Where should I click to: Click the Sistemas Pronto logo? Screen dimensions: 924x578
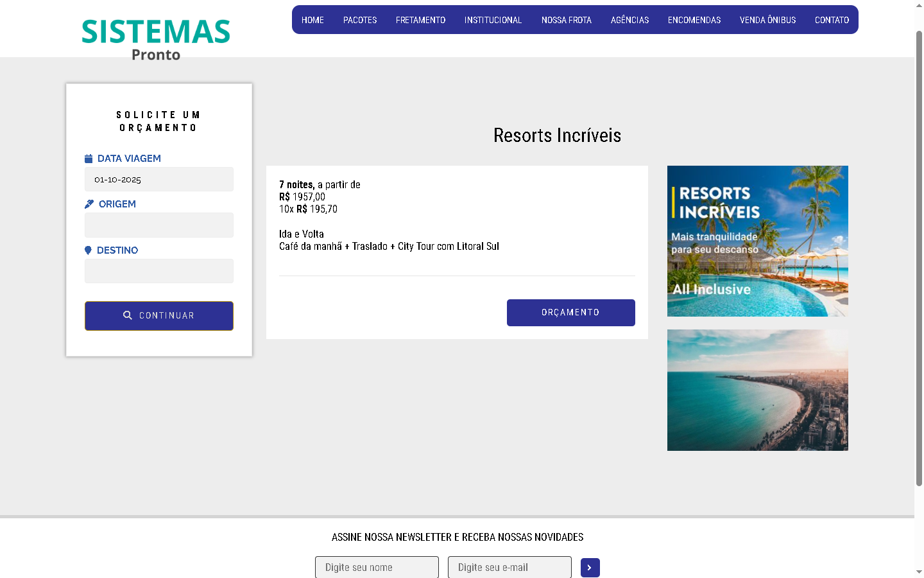[x=156, y=39]
